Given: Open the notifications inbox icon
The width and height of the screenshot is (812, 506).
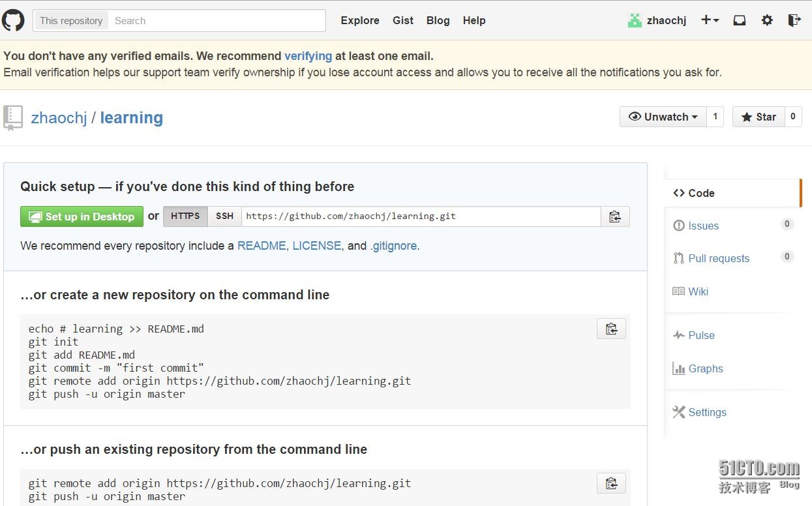Looking at the screenshot, I should point(739,20).
